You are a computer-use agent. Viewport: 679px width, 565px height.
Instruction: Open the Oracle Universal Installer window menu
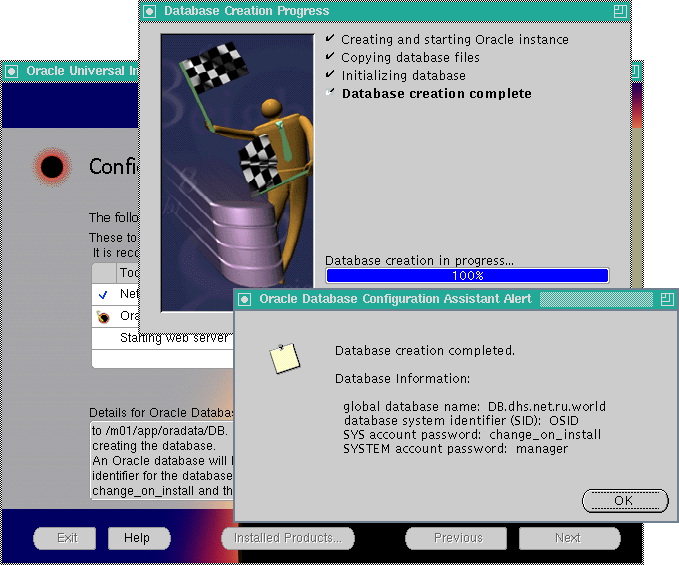point(12,71)
